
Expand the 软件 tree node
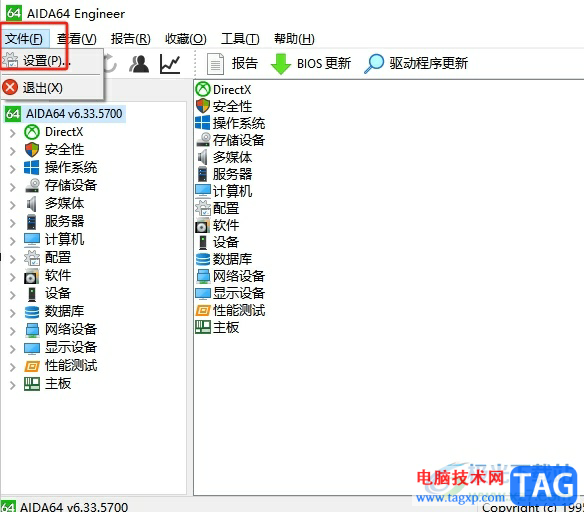(12, 276)
